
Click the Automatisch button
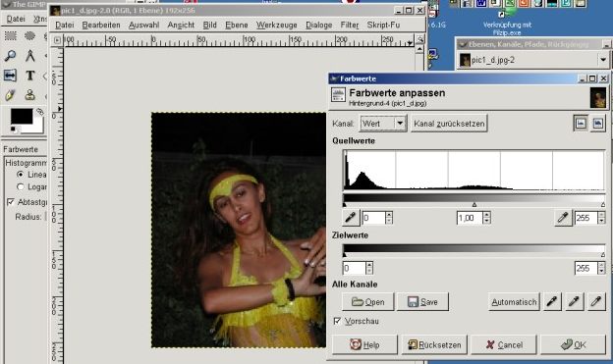click(514, 301)
